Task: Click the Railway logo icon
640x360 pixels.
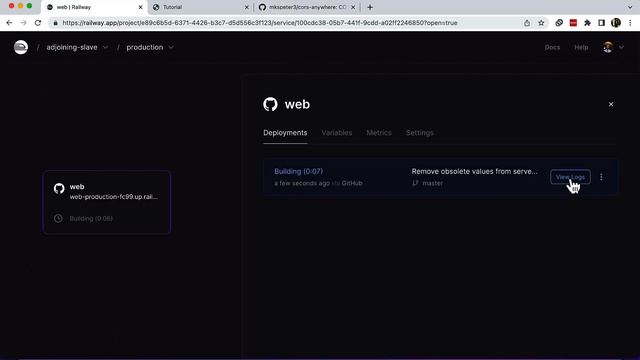Action: 21,47
